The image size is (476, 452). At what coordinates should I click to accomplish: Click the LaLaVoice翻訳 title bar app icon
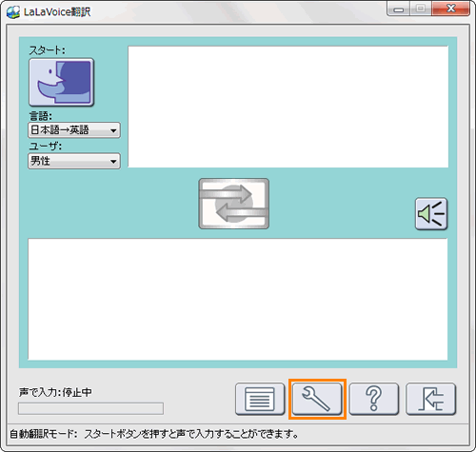[13, 12]
